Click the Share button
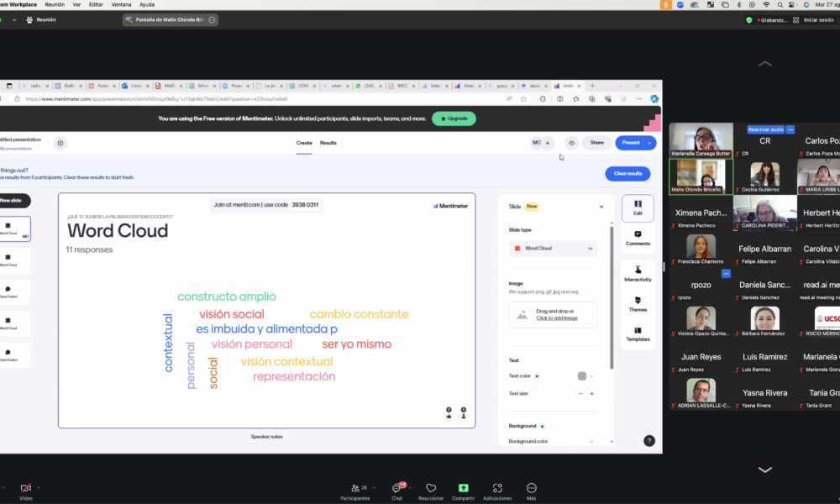Image resolution: width=840 pixels, height=504 pixels. (596, 143)
